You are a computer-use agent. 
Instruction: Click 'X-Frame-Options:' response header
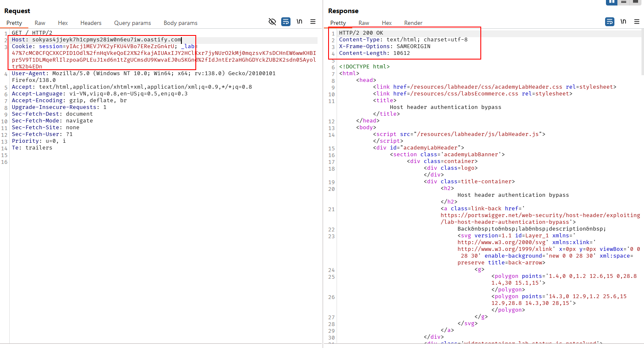click(385, 46)
